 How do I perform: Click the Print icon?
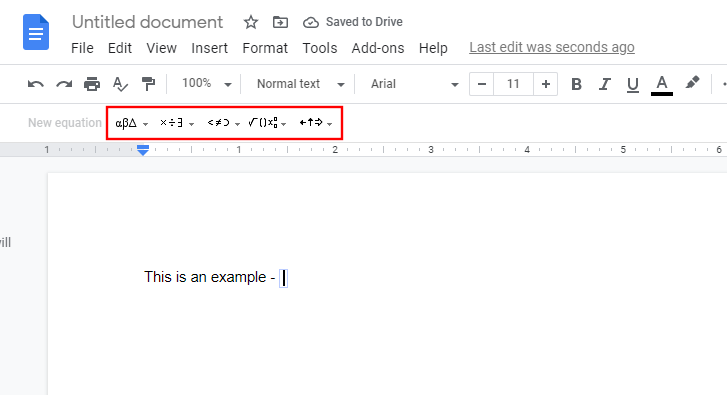(92, 84)
